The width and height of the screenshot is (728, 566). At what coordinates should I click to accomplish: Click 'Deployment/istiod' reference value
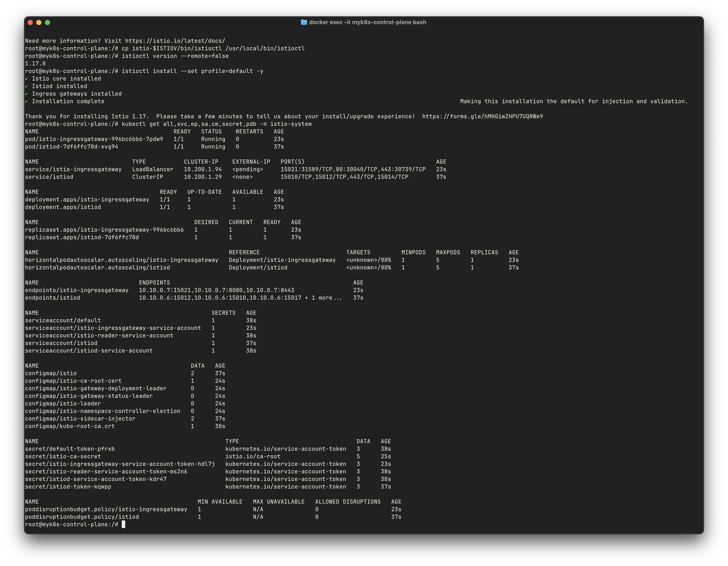[x=258, y=267]
